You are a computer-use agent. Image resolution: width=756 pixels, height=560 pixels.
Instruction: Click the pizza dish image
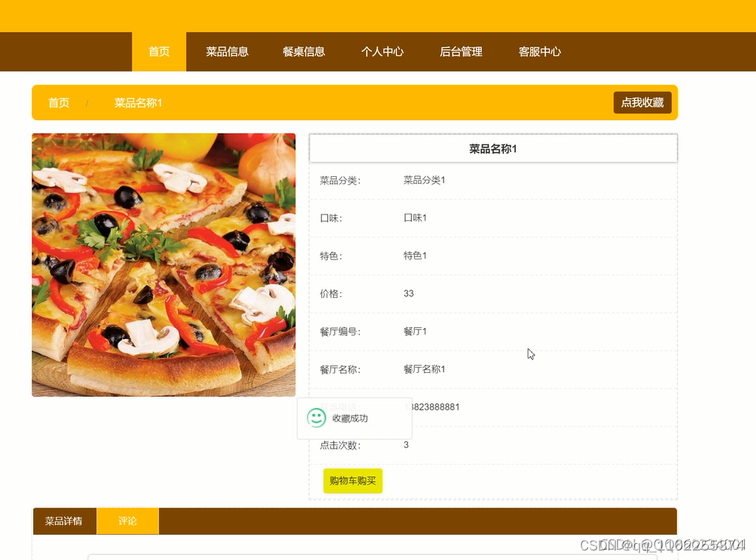164,265
